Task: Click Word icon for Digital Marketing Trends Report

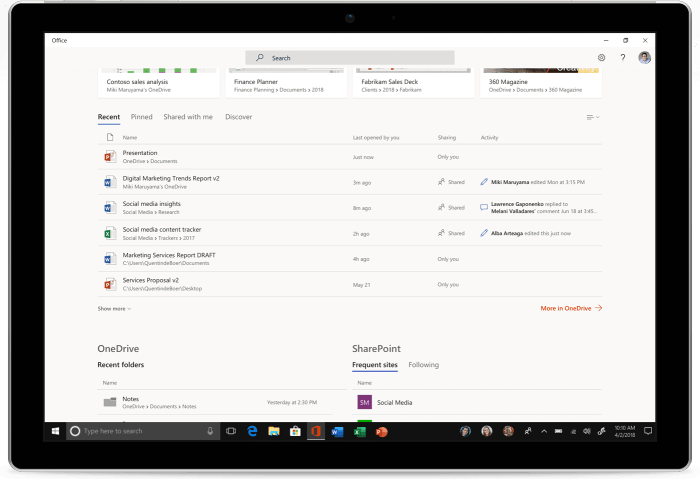Action: [x=110, y=182]
